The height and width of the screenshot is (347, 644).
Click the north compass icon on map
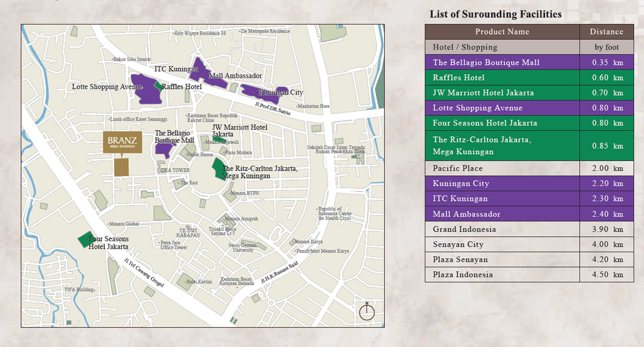[x=367, y=311]
